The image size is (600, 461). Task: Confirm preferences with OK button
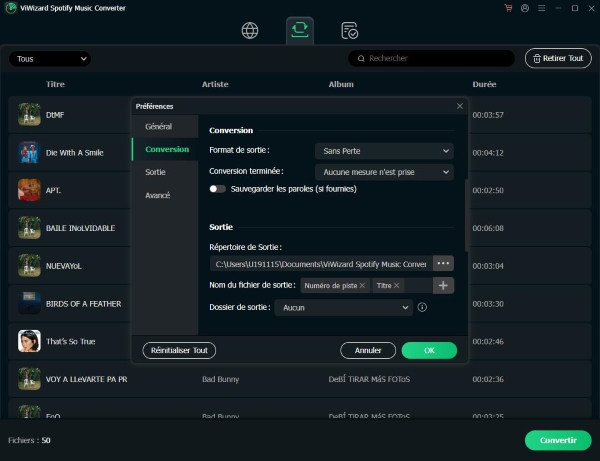point(429,350)
